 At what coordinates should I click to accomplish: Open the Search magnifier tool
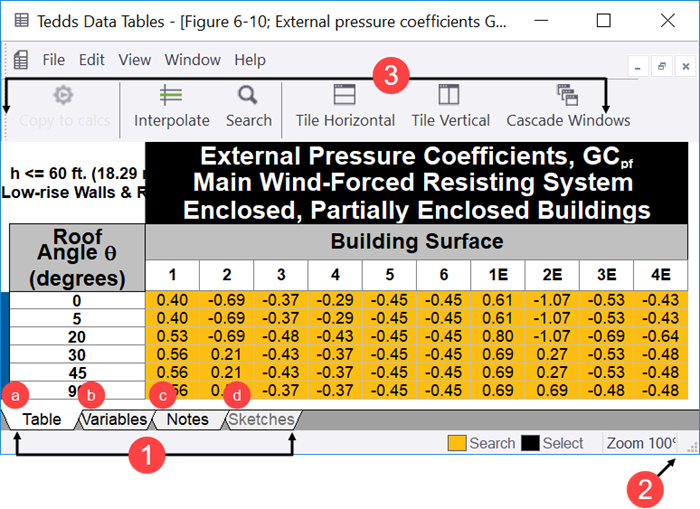point(248,95)
